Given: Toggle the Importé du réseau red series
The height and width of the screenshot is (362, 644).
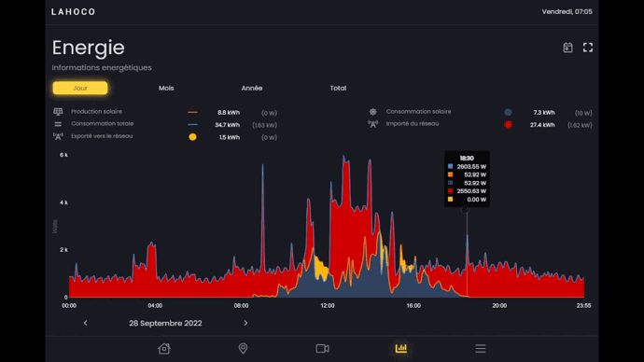Looking at the screenshot, I should point(508,125).
